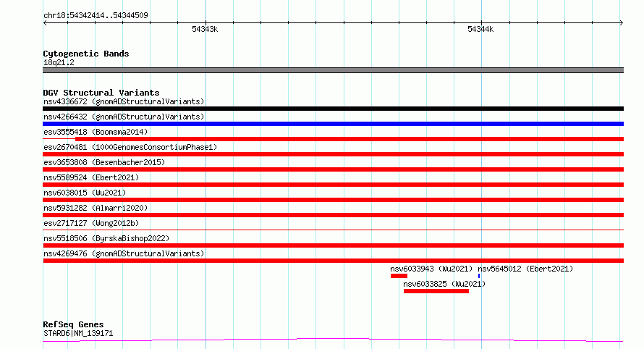Click the right arrow end of ruler
Viewport: 644px width, 349px height.
click(x=621, y=23)
